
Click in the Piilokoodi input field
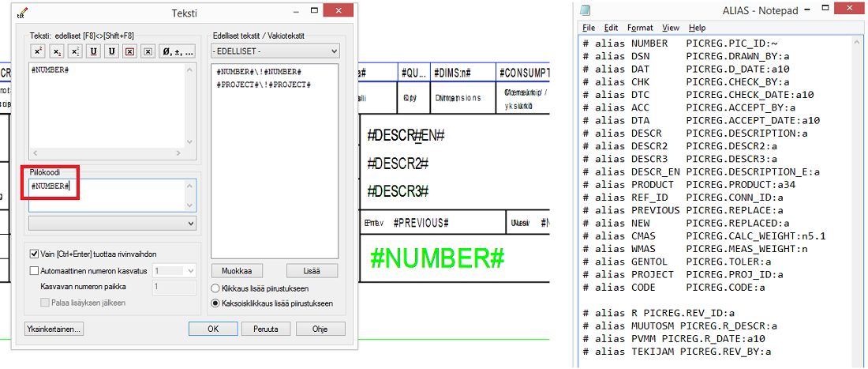tap(112, 195)
